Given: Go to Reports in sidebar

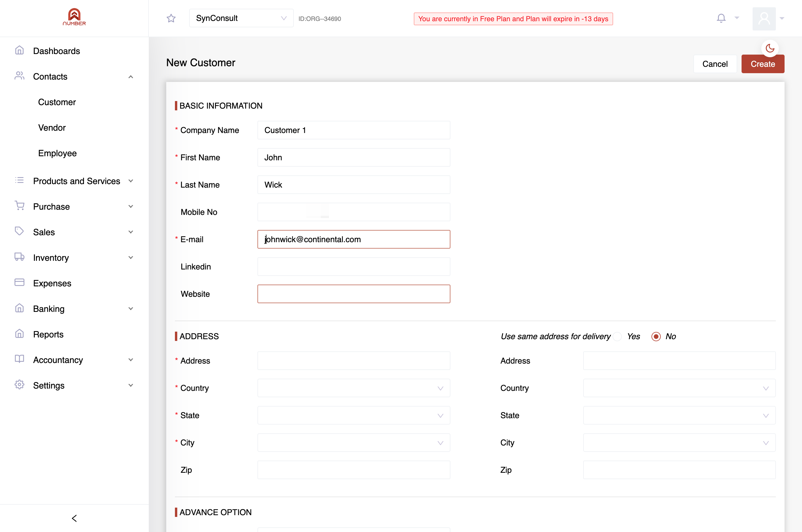Looking at the screenshot, I should pyautogui.click(x=49, y=335).
